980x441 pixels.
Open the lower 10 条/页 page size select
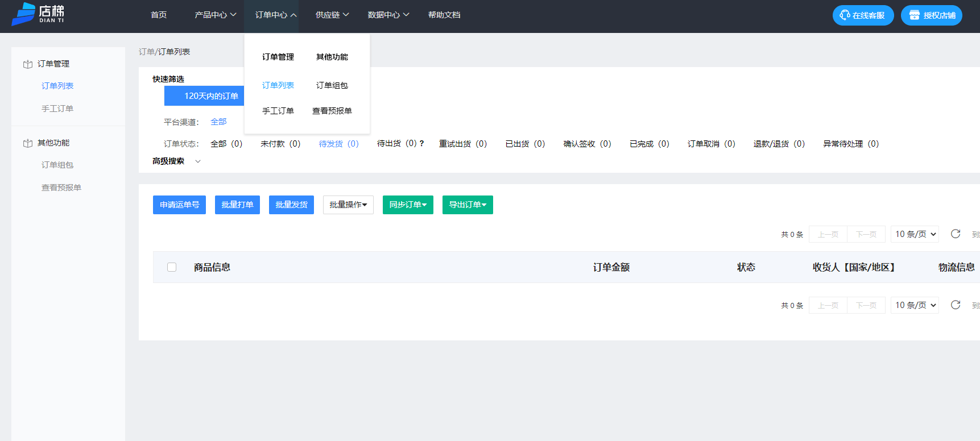[915, 305]
